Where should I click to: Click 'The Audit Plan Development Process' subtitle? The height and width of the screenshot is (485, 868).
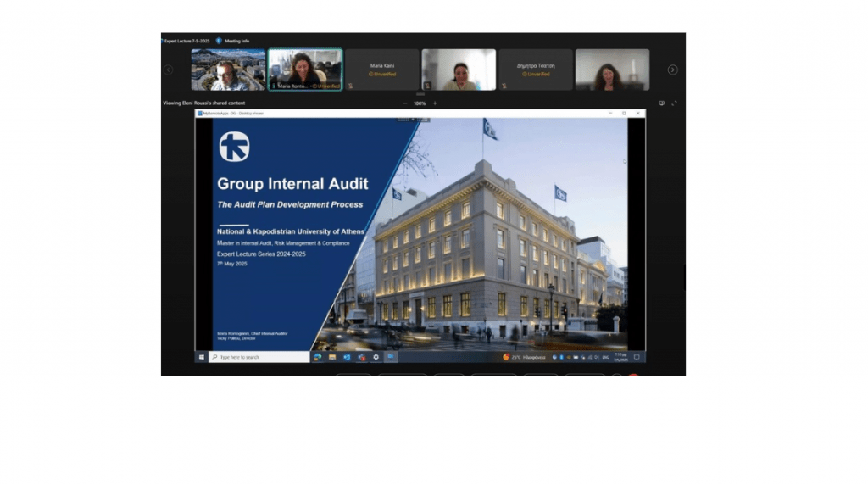coord(290,205)
